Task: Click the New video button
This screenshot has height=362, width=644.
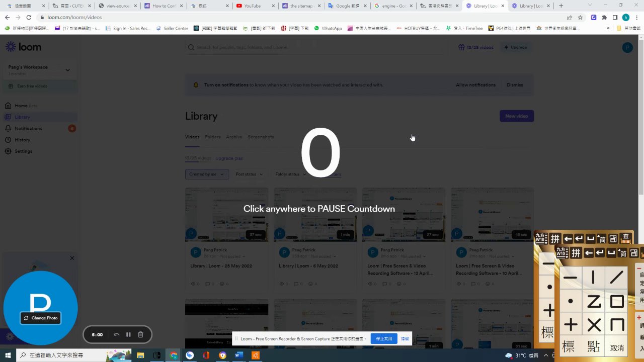Action: [517, 116]
